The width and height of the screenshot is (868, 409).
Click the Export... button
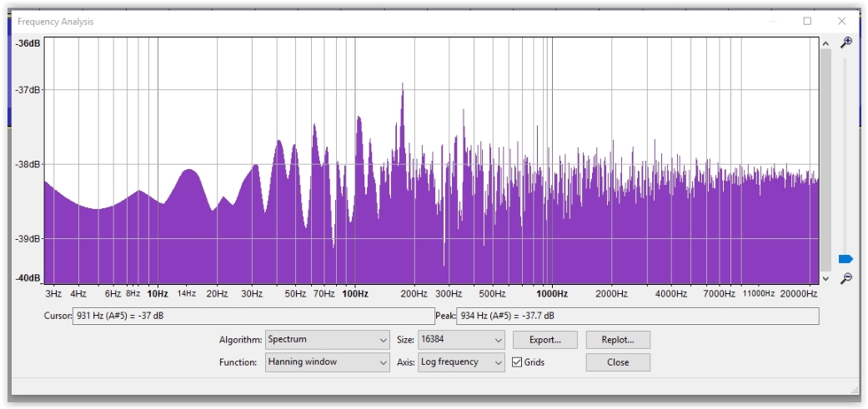click(545, 340)
